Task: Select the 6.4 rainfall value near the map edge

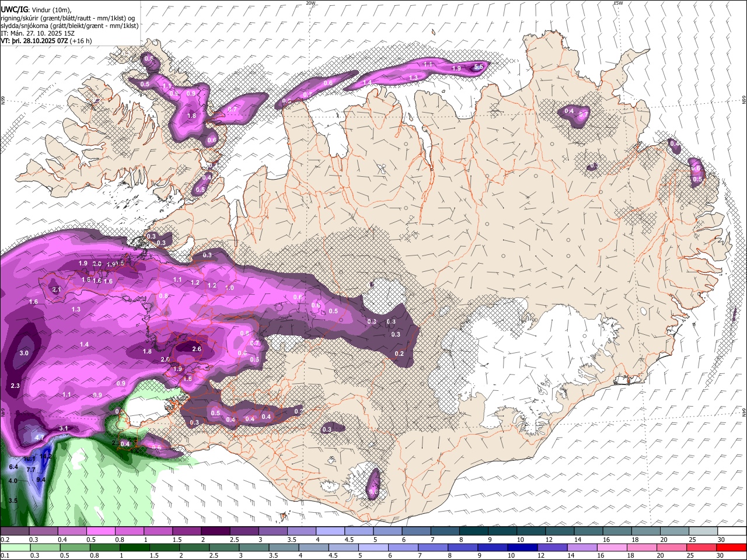Action: pyautogui.click(x=13, y=467)
